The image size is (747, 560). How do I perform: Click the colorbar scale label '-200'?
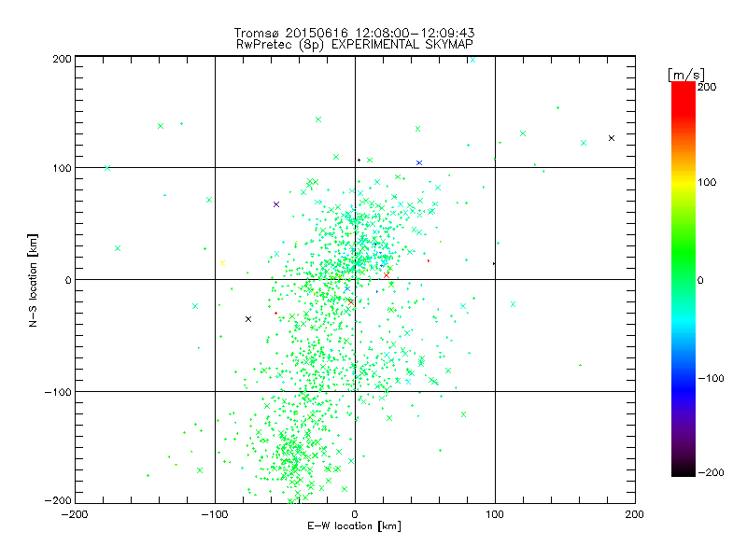pos(711,473)
